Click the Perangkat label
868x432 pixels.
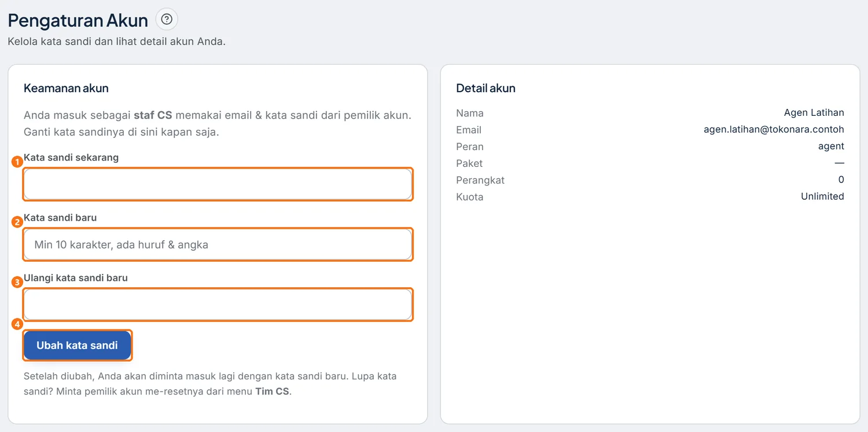(x=480, y=180)
